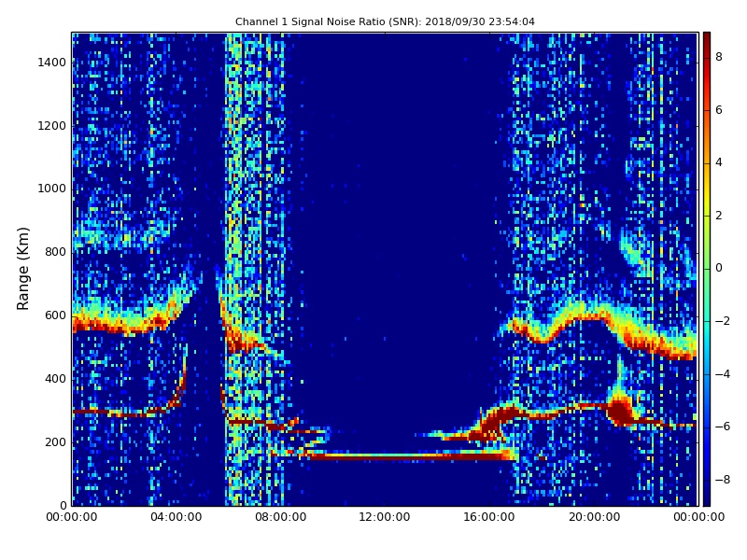
Task: Click the green zero level on the colorbar
Action: pyautogui.click(x=707, y=268)
